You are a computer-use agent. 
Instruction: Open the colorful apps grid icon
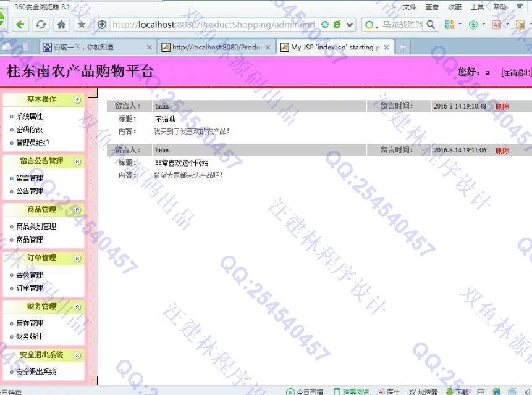tap(450, 25)
